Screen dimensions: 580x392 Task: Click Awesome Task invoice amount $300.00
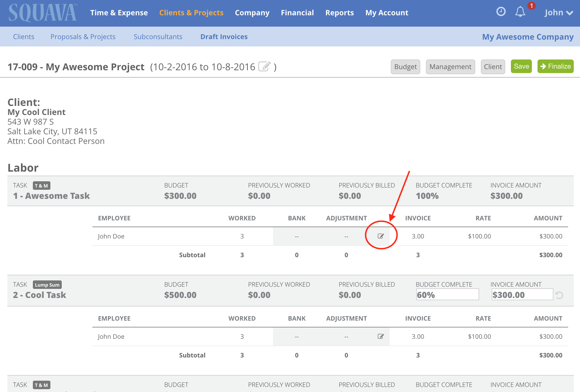506,196
